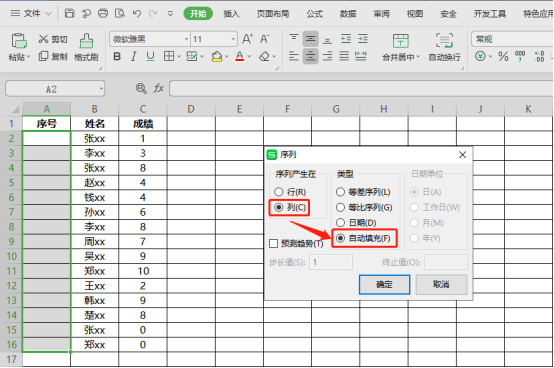The image size is (554, 368).
Task: Select the Format Painter brush
Action: [86, 41]
